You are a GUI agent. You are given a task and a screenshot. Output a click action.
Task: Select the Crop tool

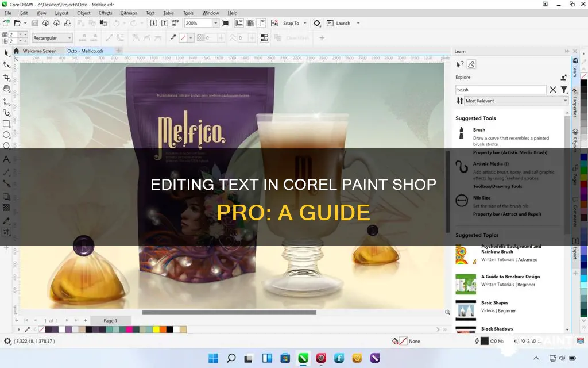click(x=6, y=78)
